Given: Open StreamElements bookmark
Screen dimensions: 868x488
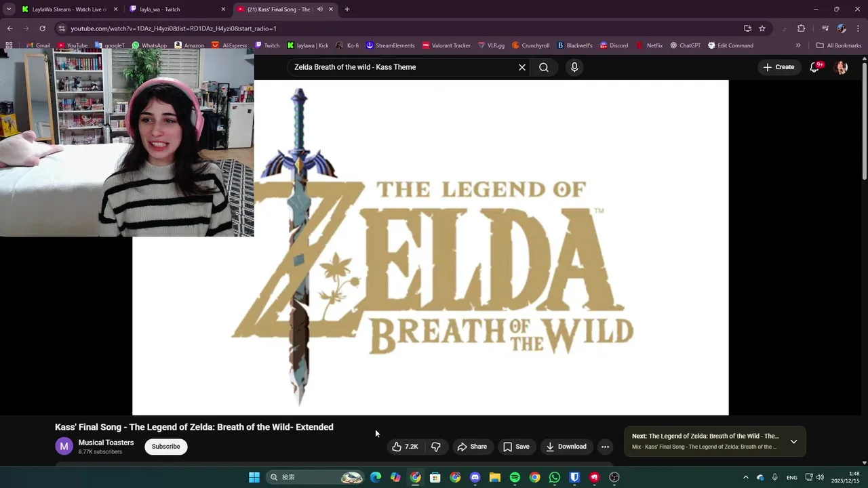Looking at the screenshot, I should tap(390, 45).
